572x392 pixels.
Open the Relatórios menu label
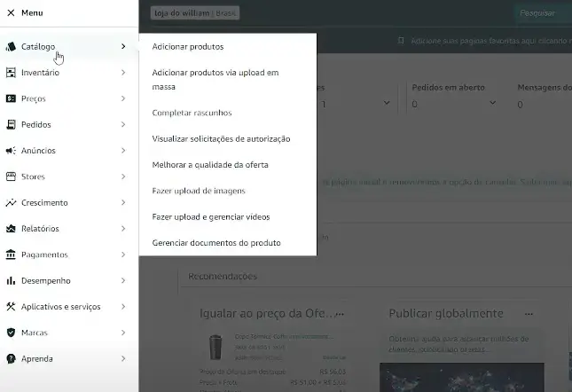(40, 229)
